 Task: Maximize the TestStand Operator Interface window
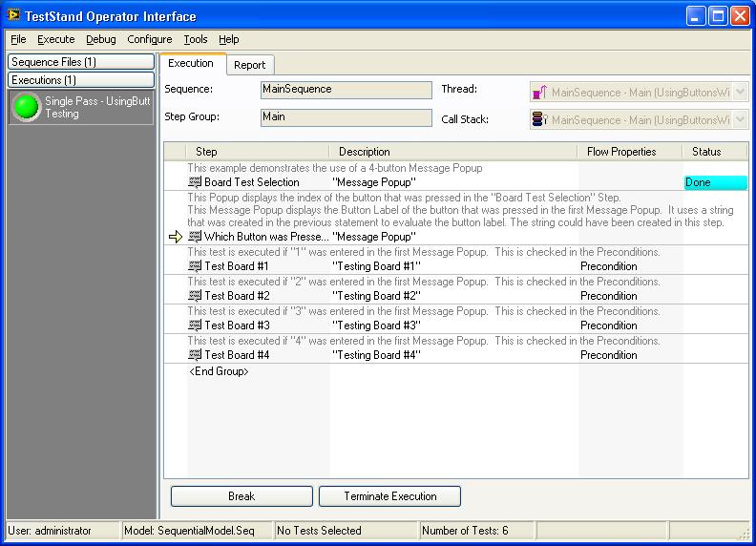(718, 16)
